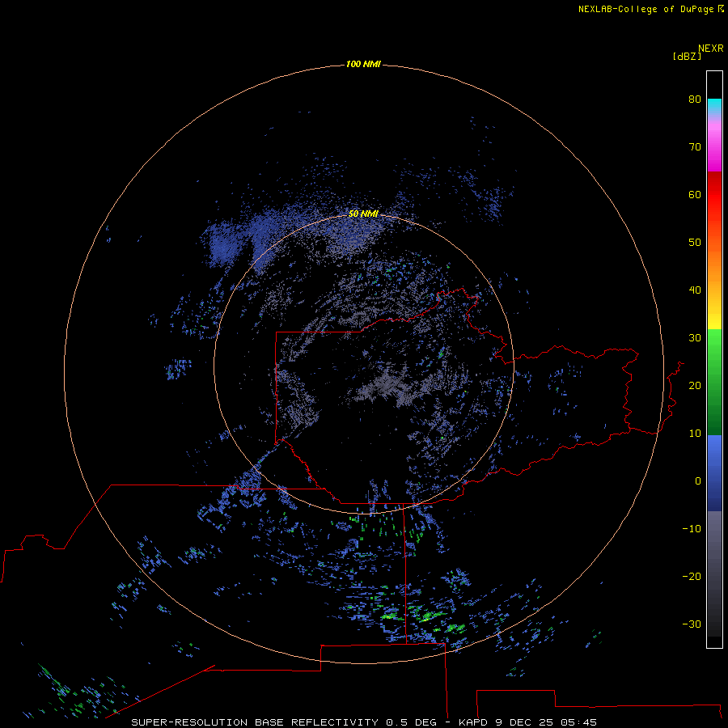
Task: Click the -20 value on the dBZ scale
Action: 692,576
